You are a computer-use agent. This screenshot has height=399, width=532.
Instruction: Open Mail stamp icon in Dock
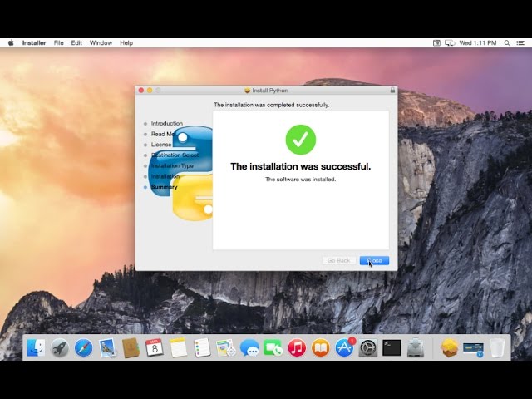107,347
